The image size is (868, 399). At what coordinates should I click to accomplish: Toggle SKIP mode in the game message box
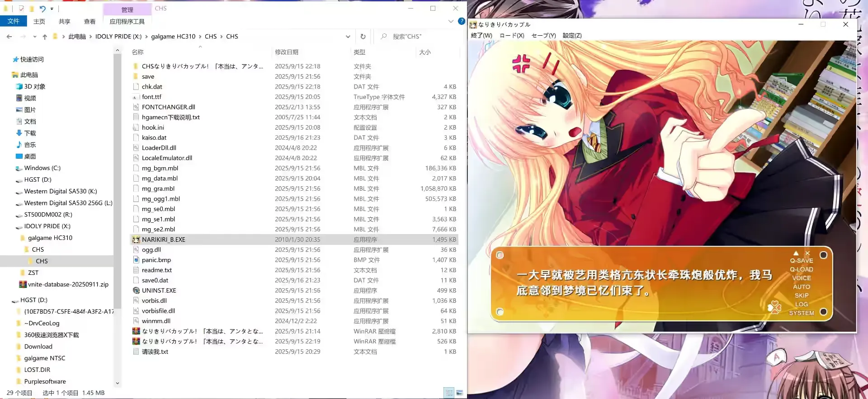802,296
